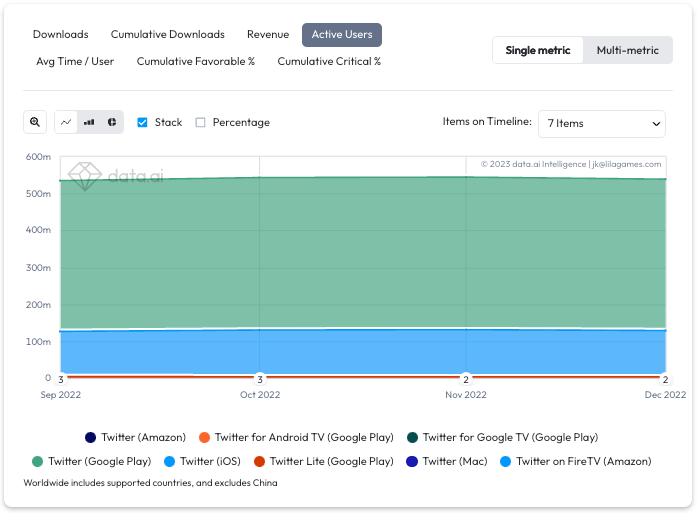Enable the Percentage checkbox
This screenshot has width=699, height=513.
201,122
